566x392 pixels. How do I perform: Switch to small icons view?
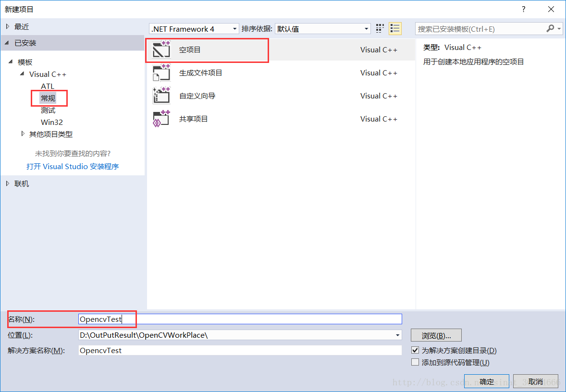380,28
